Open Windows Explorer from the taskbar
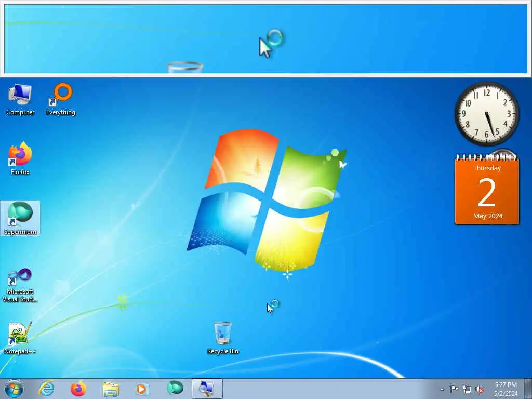Screen dimensions: 532x399 (111, 389)
